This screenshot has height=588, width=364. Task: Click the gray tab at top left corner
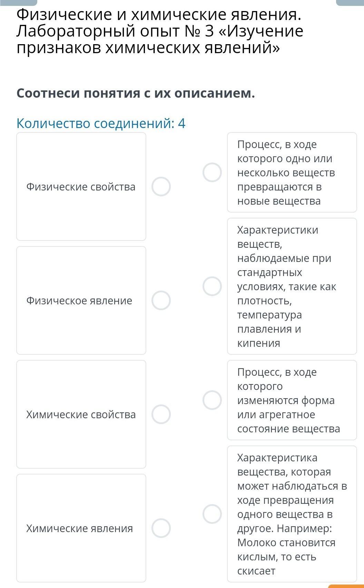coord(18,3)
